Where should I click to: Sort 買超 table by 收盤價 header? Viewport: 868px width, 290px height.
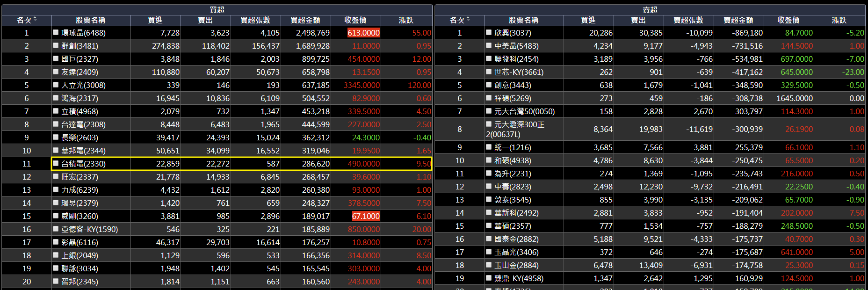tap(355, 20)
